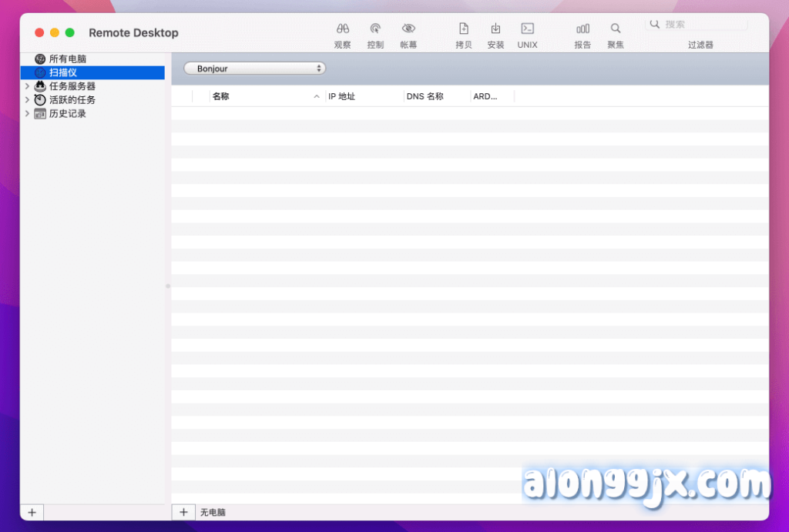The height and width of the screenshot is (532, 789).
Task: Select 所有电脑 in the sidebar
Action: point(67,59)
